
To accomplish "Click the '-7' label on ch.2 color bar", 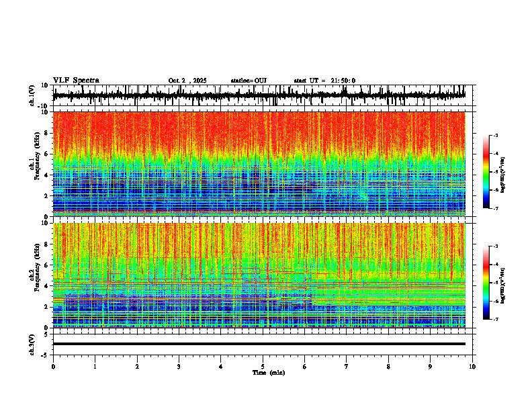I will point(496,319).
